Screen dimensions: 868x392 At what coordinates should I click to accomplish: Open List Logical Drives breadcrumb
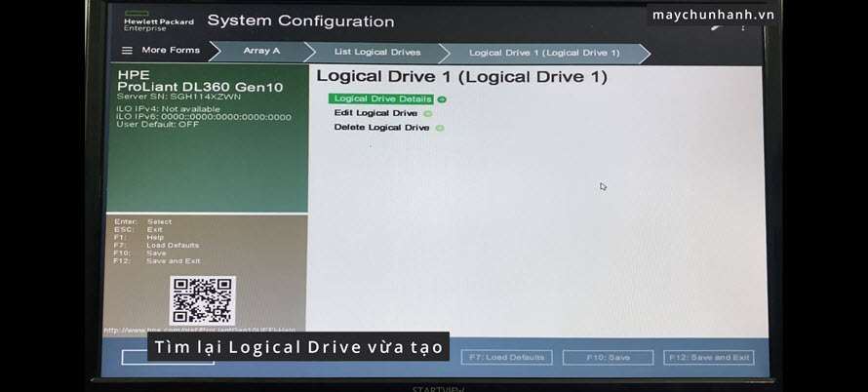(377, 52)
